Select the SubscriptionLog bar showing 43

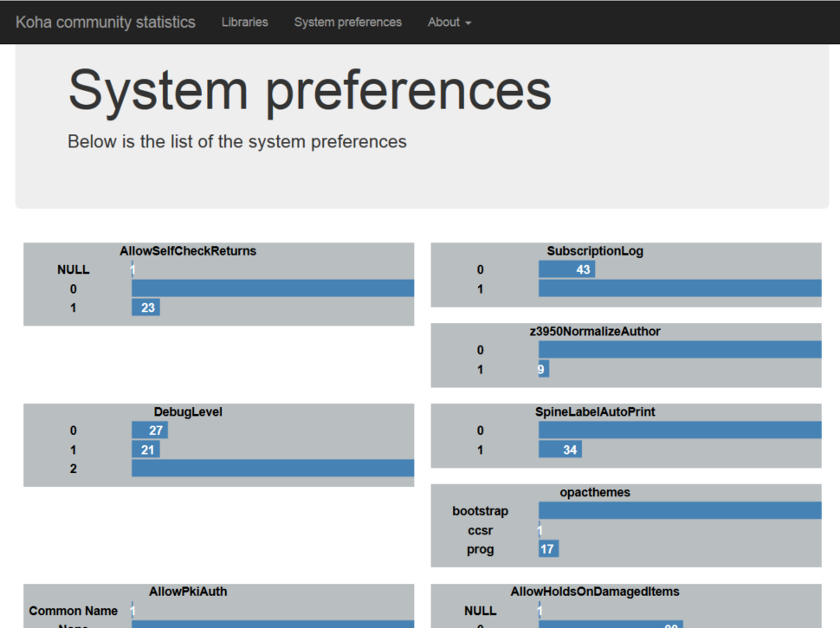pos(566,269)
